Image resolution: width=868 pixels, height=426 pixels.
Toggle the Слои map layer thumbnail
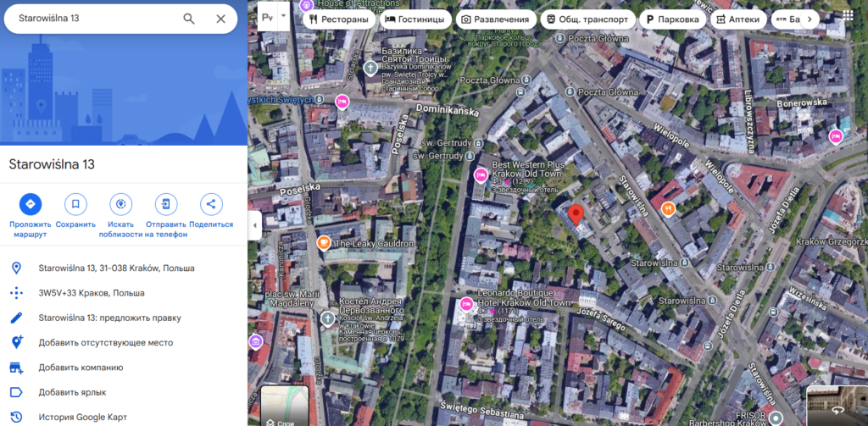coord(285,406)
